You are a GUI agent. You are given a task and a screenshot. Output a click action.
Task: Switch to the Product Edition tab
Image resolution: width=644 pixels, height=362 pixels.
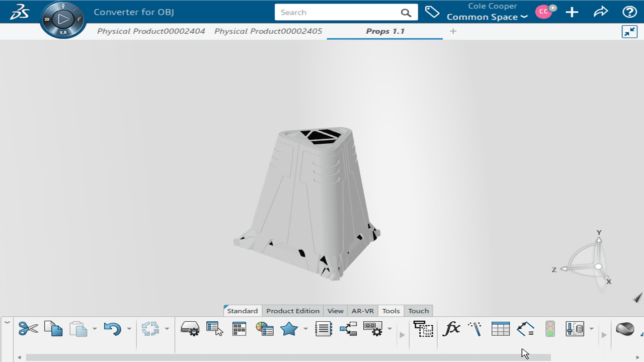[x=292, y=311]
